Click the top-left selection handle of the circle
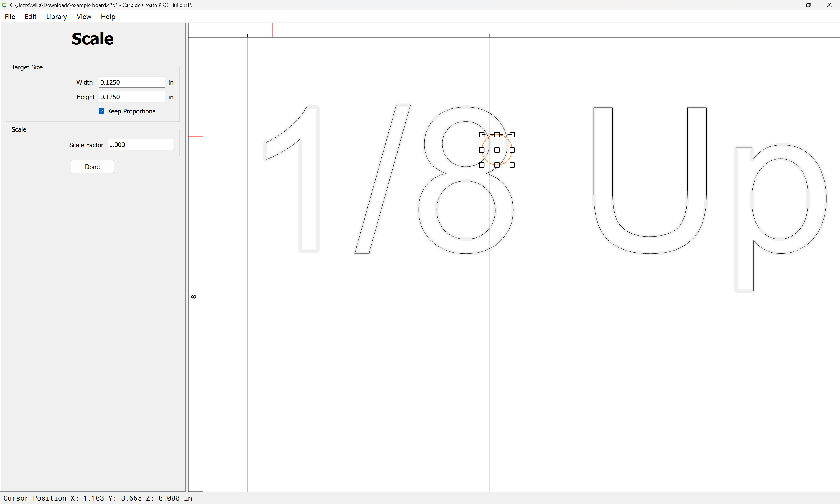Screen dimensions: 840x504 pyautogui.click(x=482, y=135)
